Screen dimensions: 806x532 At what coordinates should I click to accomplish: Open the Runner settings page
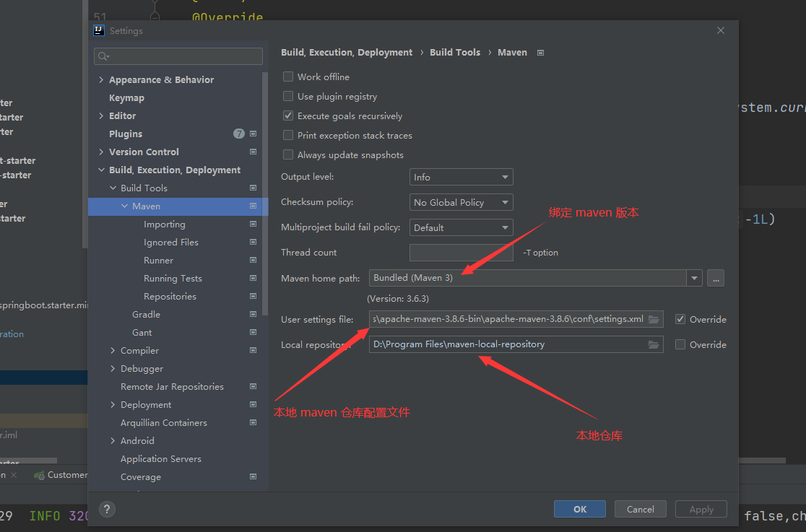tap(158, 260)
